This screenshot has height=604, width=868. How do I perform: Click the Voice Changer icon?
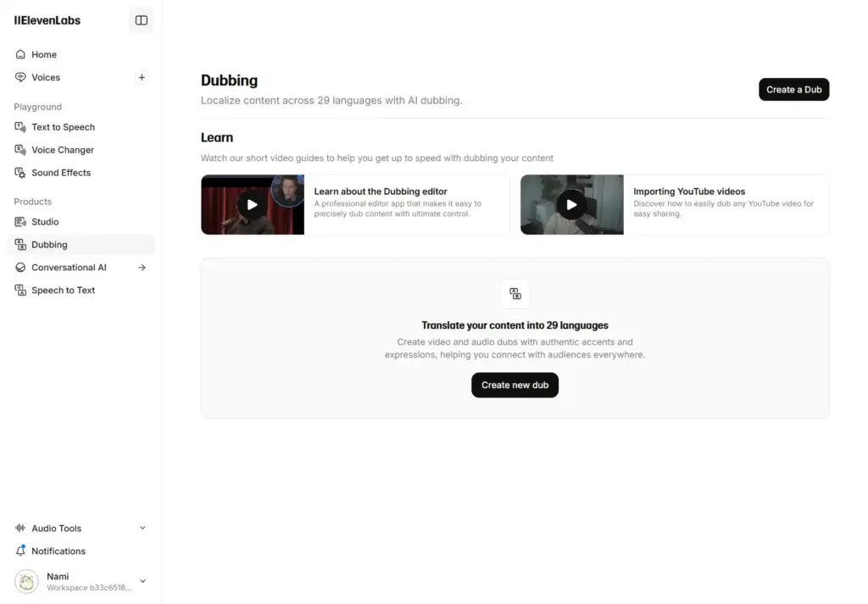tap(20, 150)
